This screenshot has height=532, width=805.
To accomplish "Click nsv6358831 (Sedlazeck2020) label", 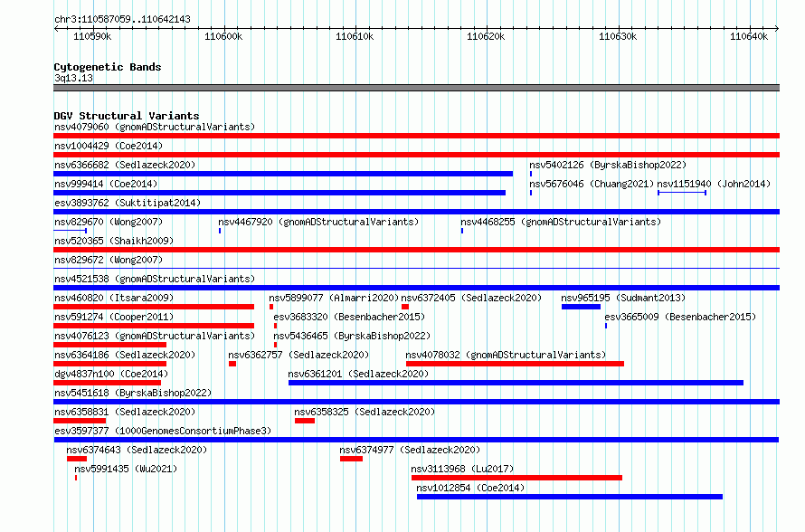I will pos(125,412).
